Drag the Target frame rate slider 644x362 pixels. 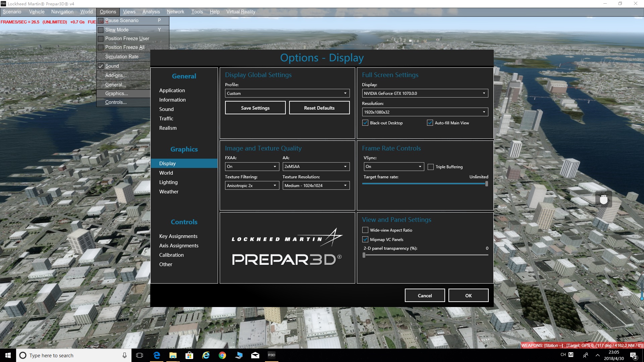click(486, 183)
